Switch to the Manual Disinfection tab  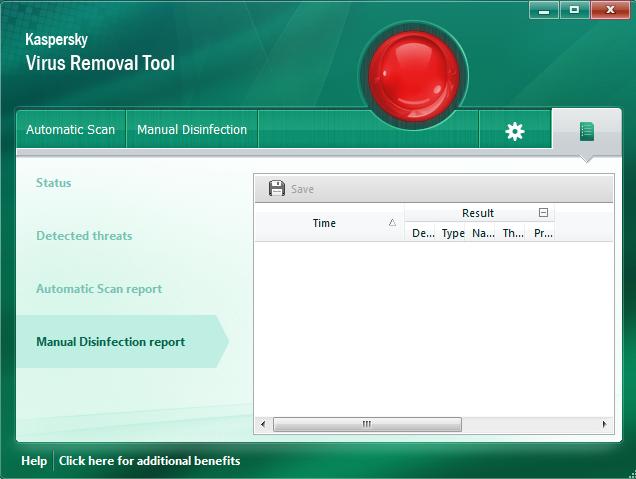[192, 129]
